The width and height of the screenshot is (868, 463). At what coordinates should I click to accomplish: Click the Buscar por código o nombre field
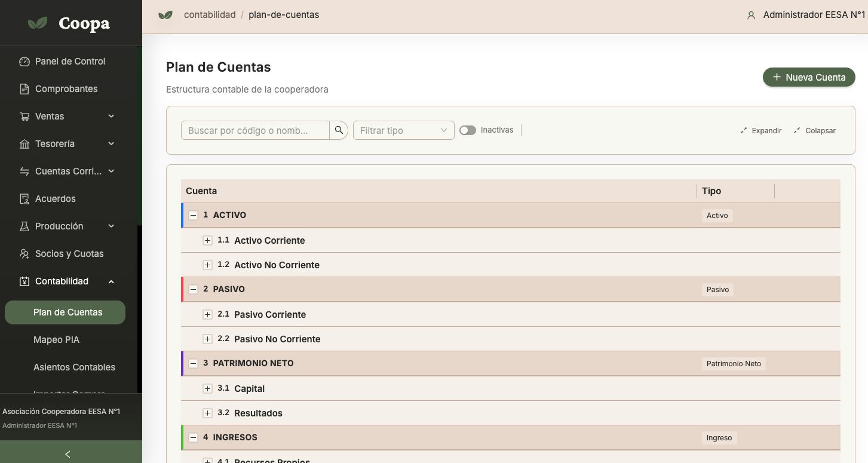255,130
